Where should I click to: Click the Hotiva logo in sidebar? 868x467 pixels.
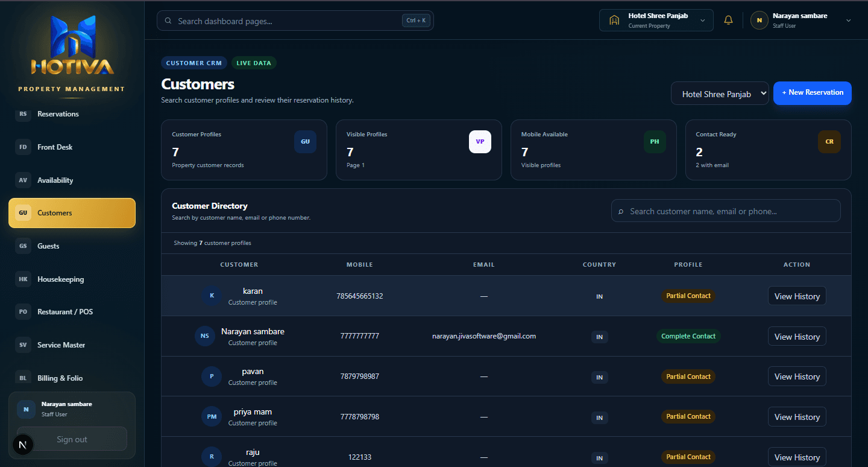pos(72,46)
